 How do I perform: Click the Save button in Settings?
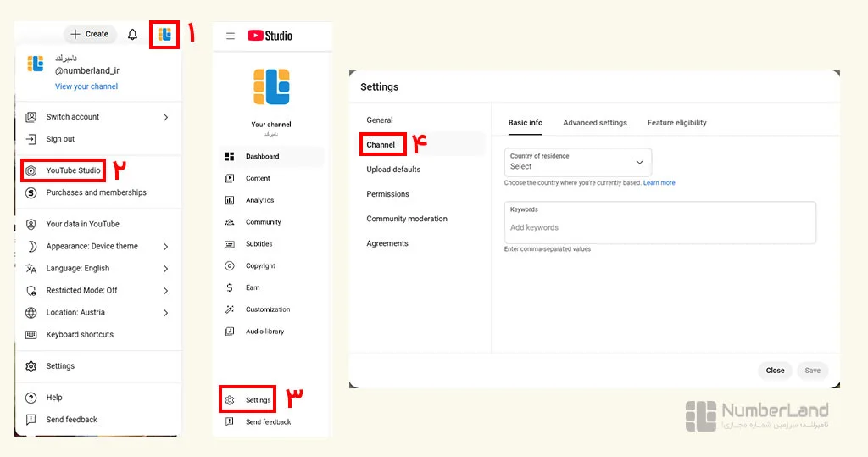tap(813, 371)
